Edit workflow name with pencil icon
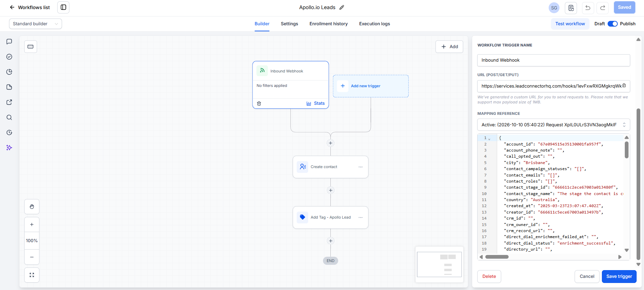The width and height of the screenshot is (644, 290). click(342, 7)
